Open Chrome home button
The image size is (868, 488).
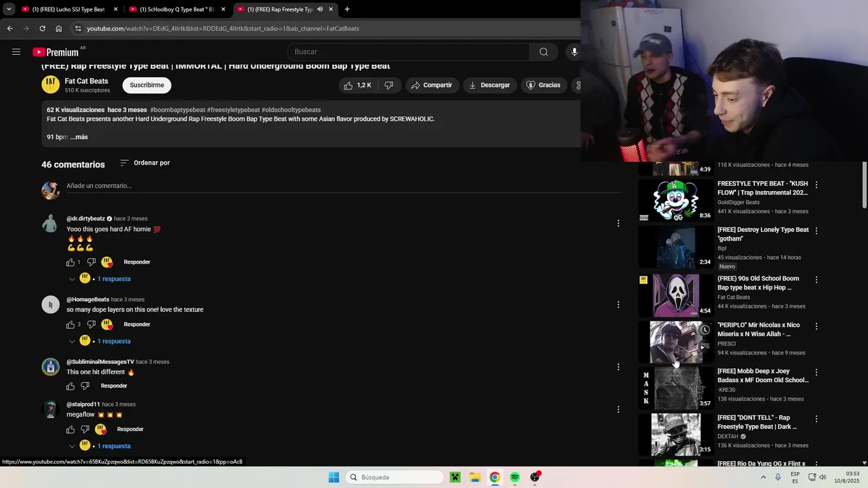point(58,28)
